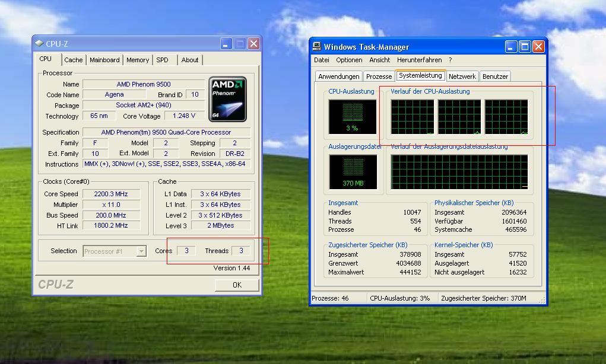Click the Core Speed value 2200.3 MHz

(x=111, y=194)
